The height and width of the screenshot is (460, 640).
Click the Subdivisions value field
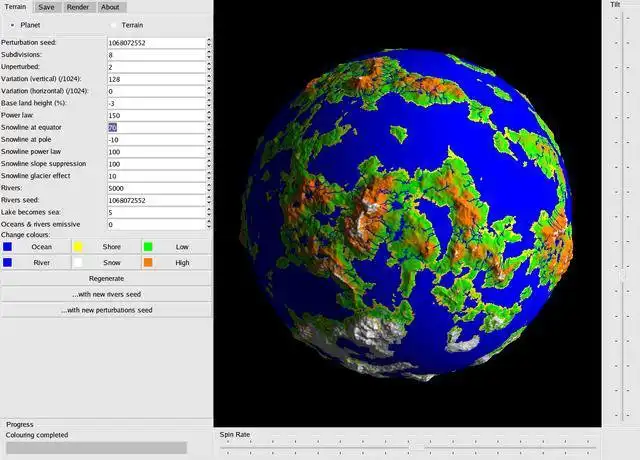pos(157,55)
